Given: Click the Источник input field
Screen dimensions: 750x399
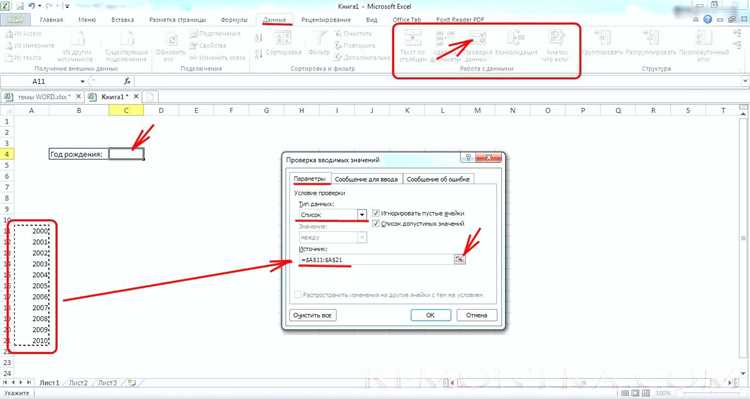Looking at the screenshot, I should (x=376, y=259).
